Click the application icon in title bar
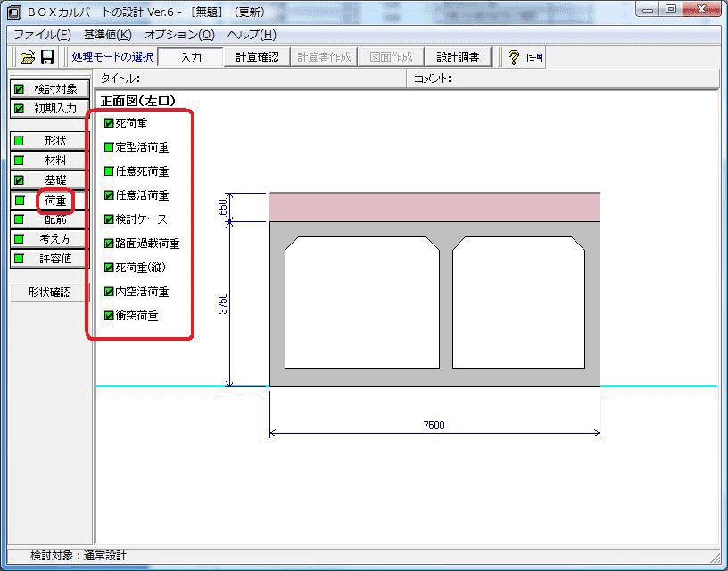Viewport: 728px width, 571px height. 14,12
